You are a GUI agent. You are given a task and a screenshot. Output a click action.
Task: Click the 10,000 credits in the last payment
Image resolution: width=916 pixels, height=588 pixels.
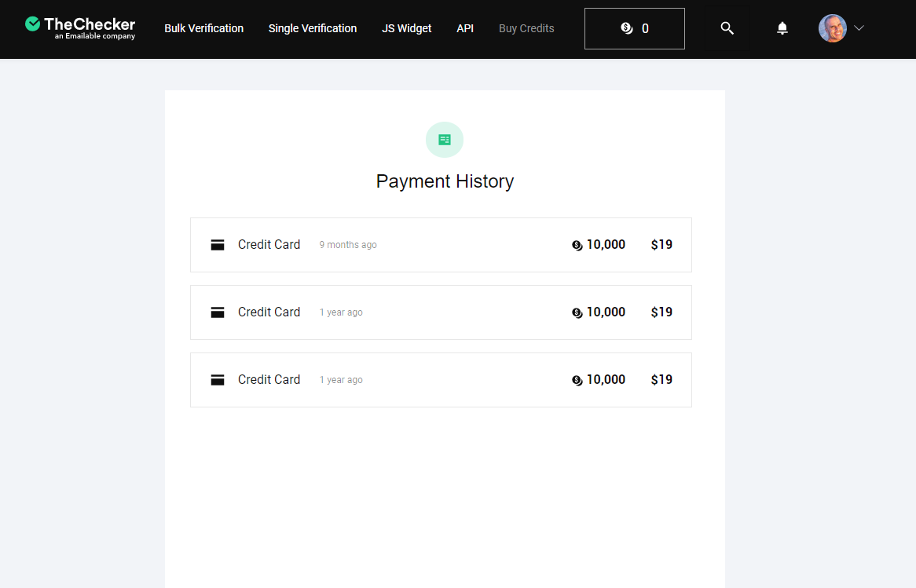[606, 380]
